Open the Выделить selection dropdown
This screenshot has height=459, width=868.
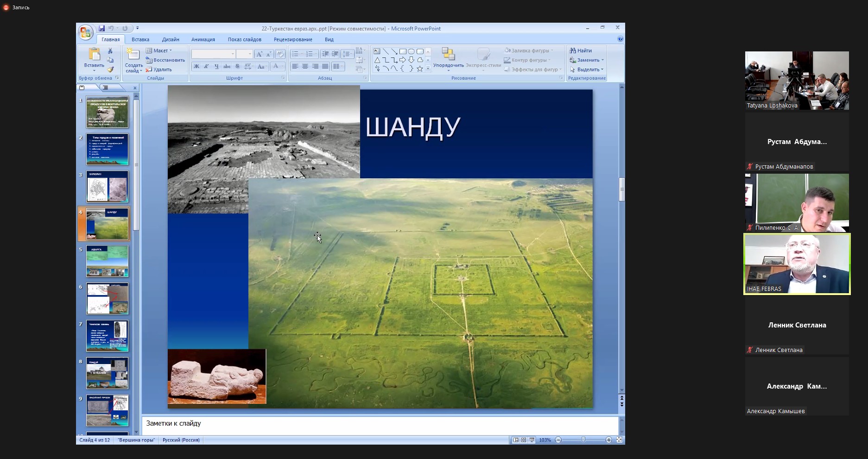[x=587, y=69]
